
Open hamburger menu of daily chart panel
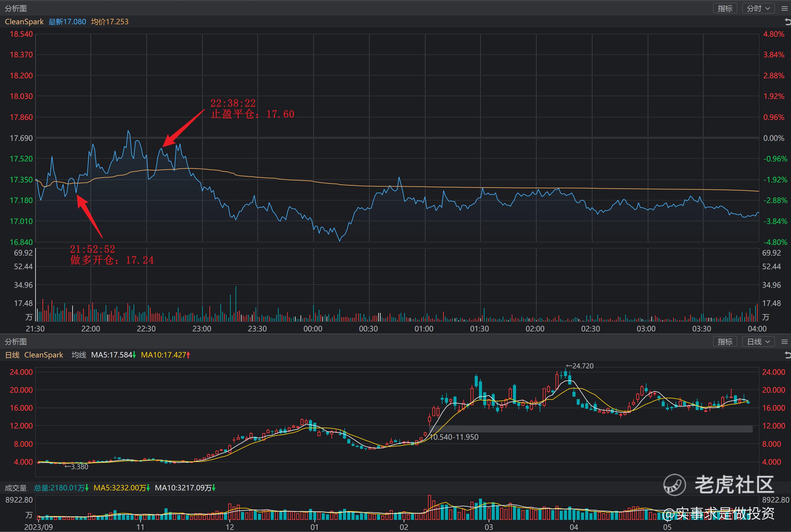(x=784, y=342)
